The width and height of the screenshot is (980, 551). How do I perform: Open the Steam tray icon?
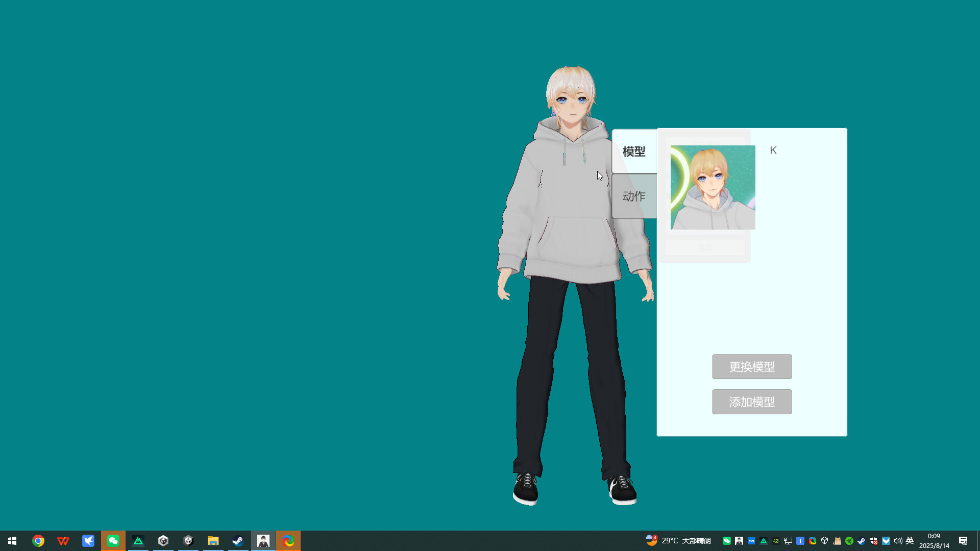click(862, 540)
